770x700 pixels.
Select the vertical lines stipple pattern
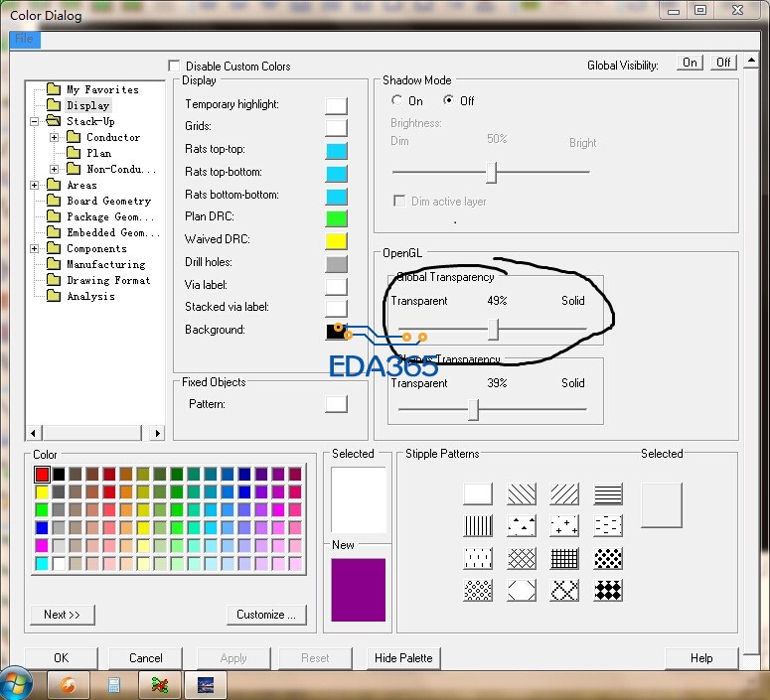pos(478,525)
